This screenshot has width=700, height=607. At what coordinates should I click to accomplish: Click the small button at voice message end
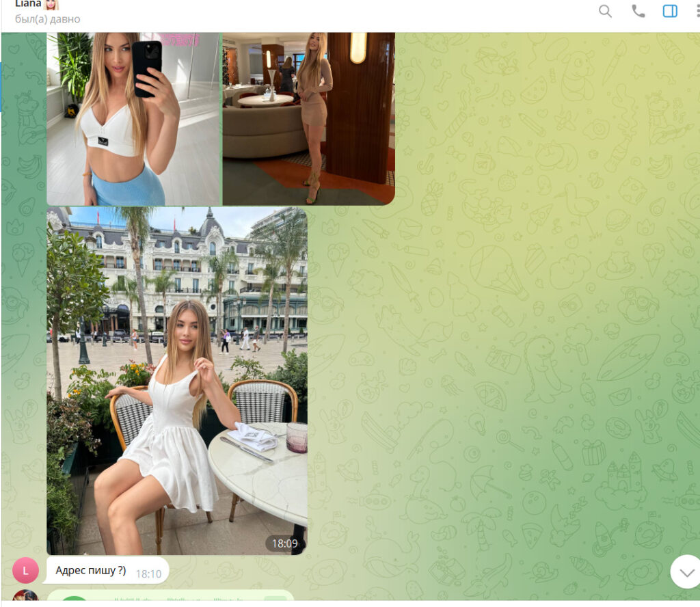pos(275,601)
